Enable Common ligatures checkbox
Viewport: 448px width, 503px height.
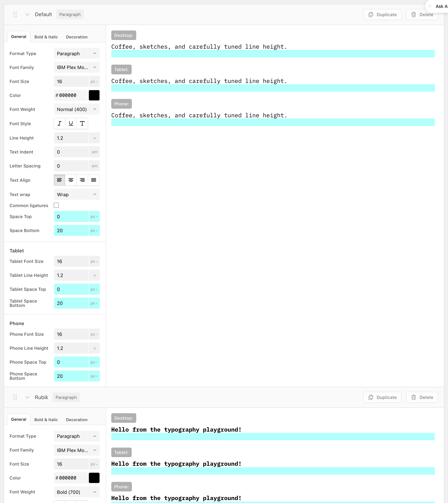click(56, 205)
